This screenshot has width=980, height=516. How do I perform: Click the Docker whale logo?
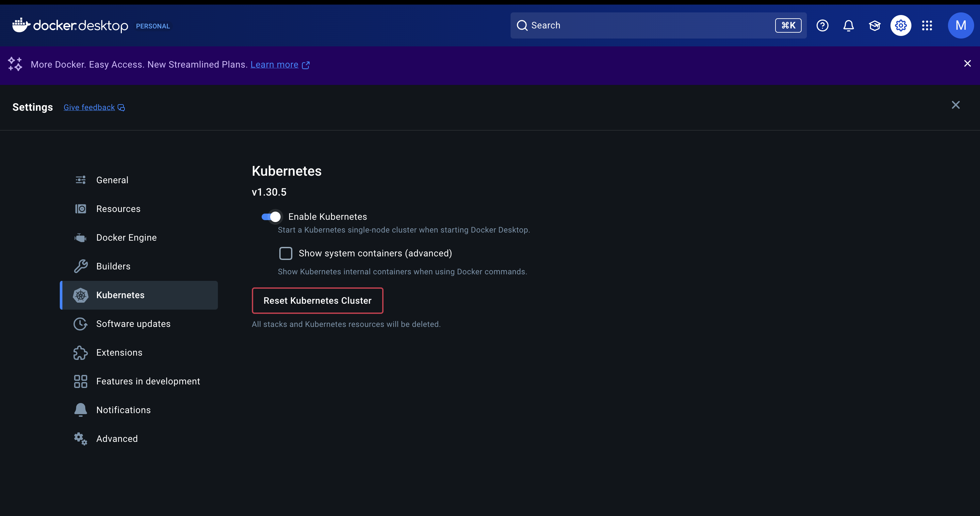[21, 25]
